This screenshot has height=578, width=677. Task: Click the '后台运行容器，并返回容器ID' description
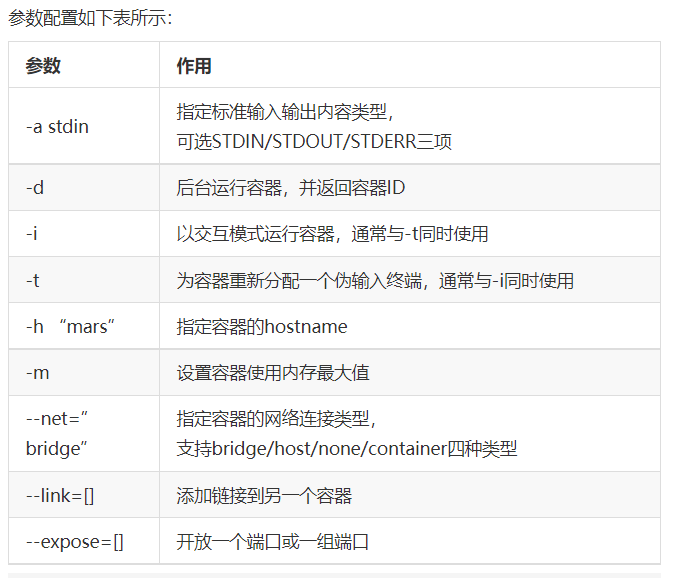tap(290, 188)
